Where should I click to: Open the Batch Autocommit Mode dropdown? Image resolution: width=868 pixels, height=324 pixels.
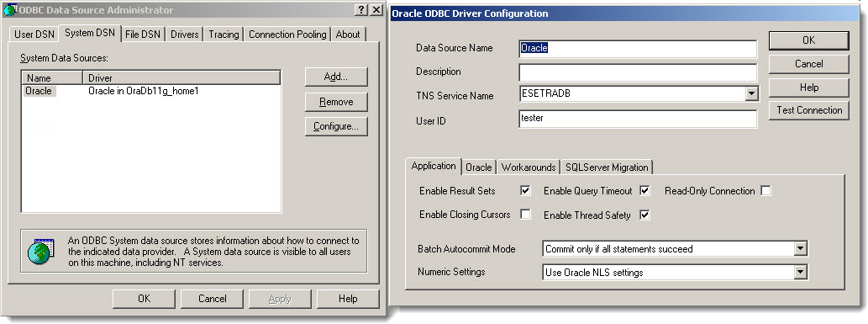(801, 249)
